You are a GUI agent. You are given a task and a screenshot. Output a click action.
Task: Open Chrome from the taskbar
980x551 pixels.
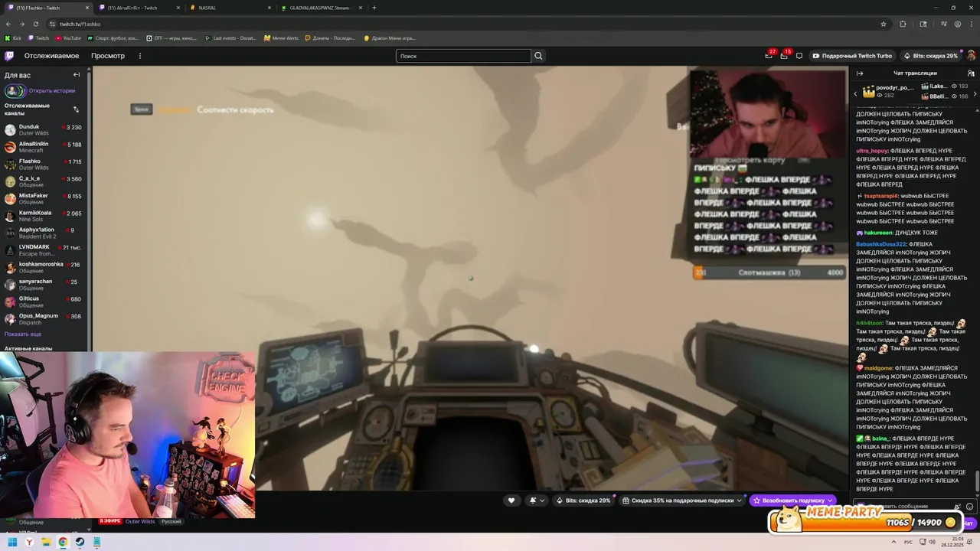coord(63,542)
